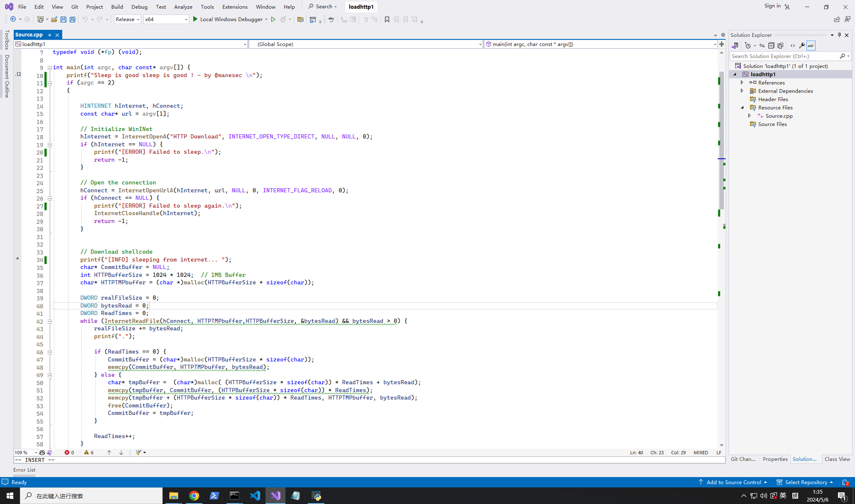Expand the Source.cpp tree node
This screenshot has width=855, height=504.
750,116
